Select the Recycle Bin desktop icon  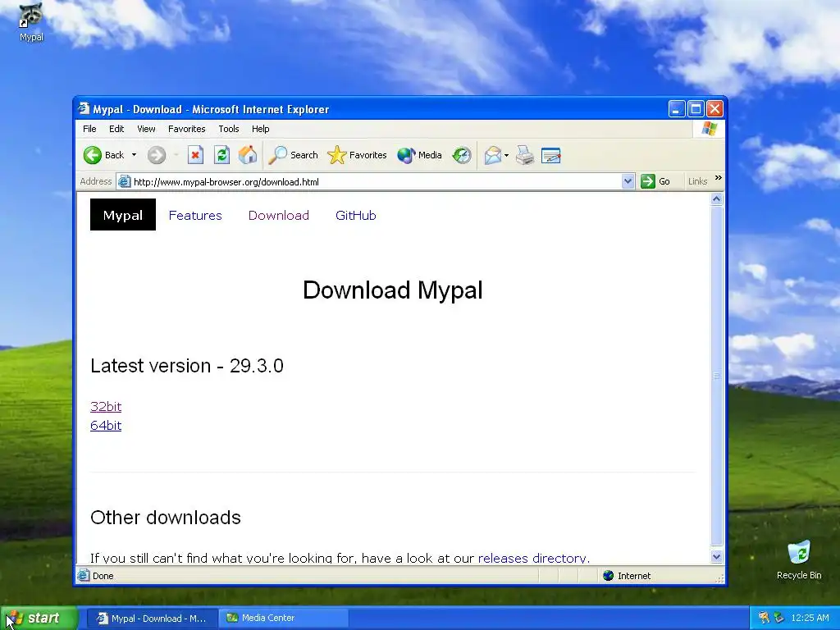click(799, 560)
